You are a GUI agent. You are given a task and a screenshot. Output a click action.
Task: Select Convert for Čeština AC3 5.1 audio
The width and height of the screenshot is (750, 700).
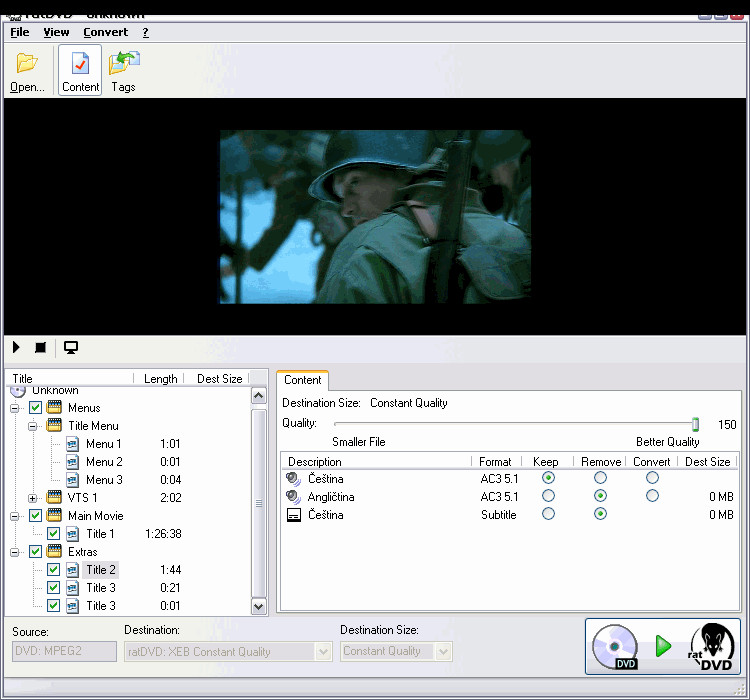click(652, 478)
